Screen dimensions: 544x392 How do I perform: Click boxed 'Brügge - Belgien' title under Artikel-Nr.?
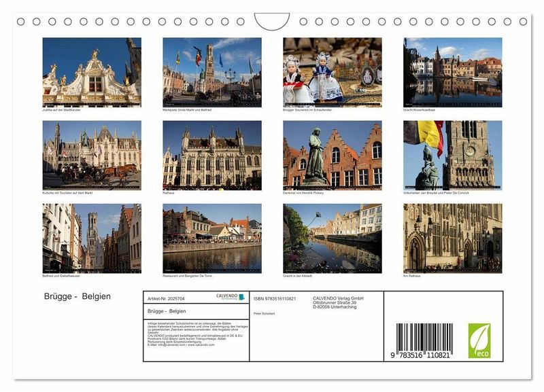pyautogui.click(x=167, y=311)
